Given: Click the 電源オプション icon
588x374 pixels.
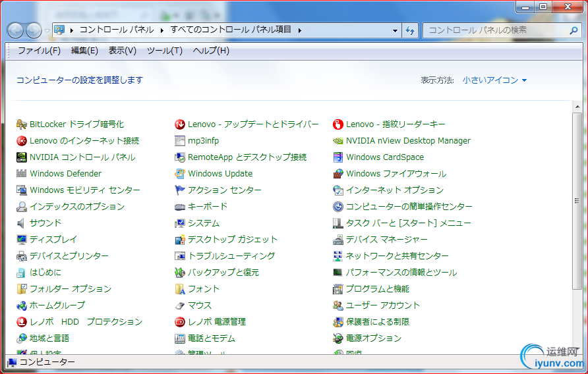Looking at the screenshot, I should pos(338,338).
